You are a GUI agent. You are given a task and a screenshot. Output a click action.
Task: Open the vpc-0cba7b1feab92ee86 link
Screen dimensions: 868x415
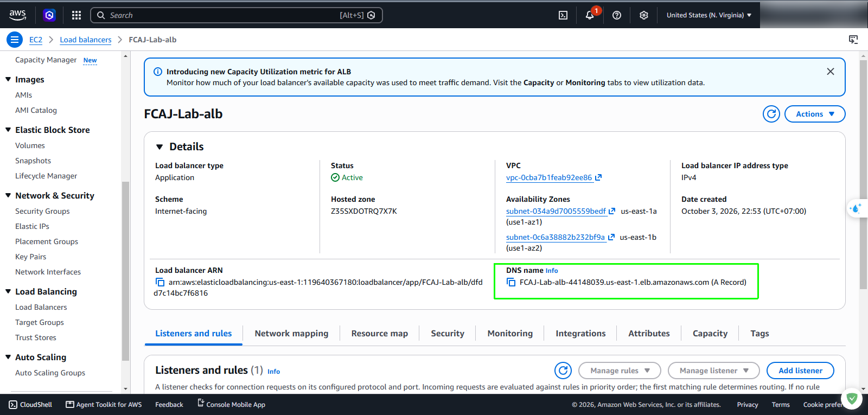[x=549, y=177]
